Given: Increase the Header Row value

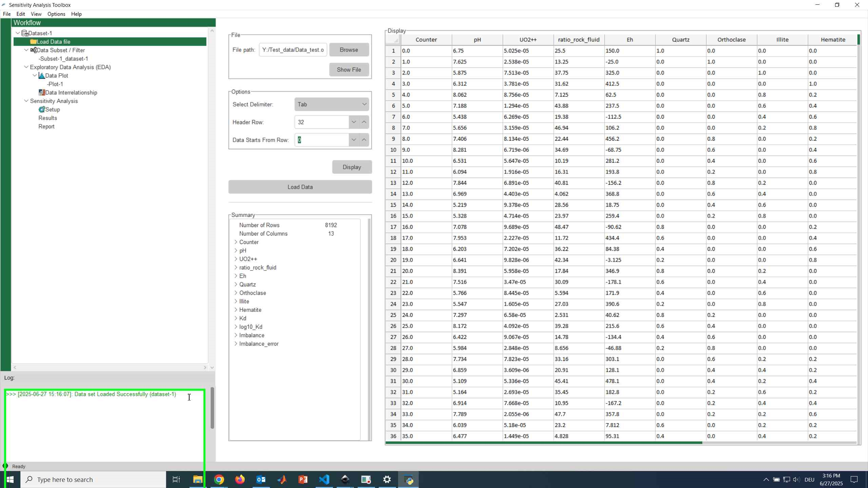Looking at the screenshot, I should [364, 122].
